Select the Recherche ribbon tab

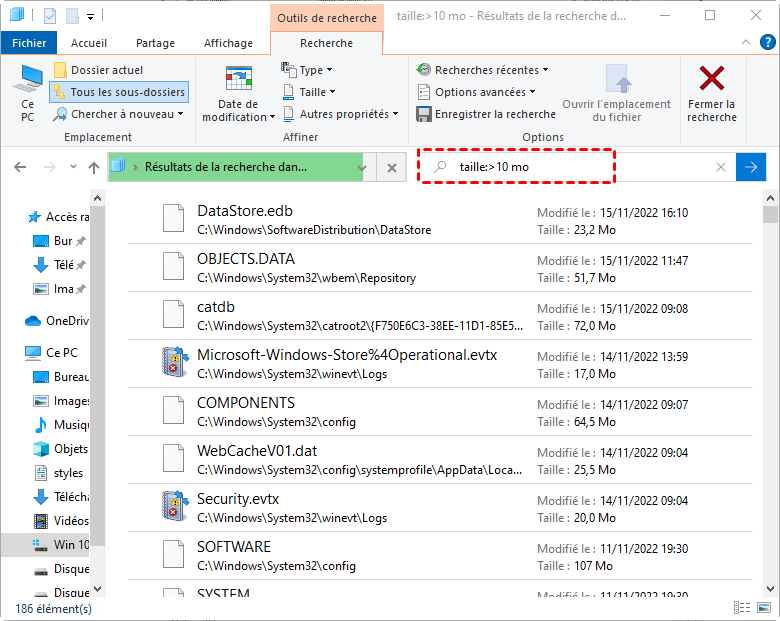pyautogui.click(x=326, y=43)
